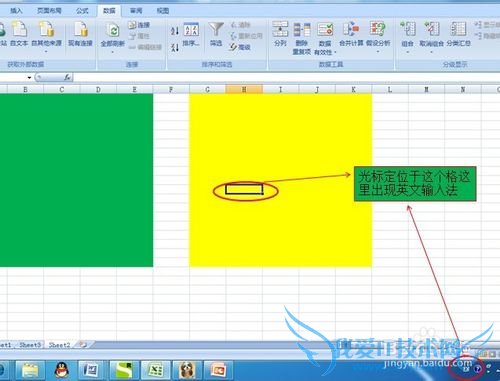Switch to the 公式 Formulas tab
The height and width of the screenshot is (381, 500).
(x=82, y=11)
